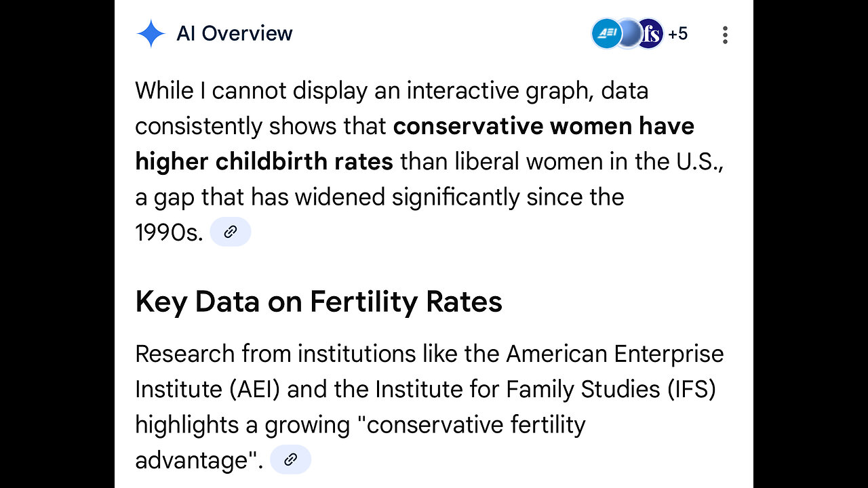Open the IFS source icon
This screenshot has width=868, height=488.
coord(651,34)
